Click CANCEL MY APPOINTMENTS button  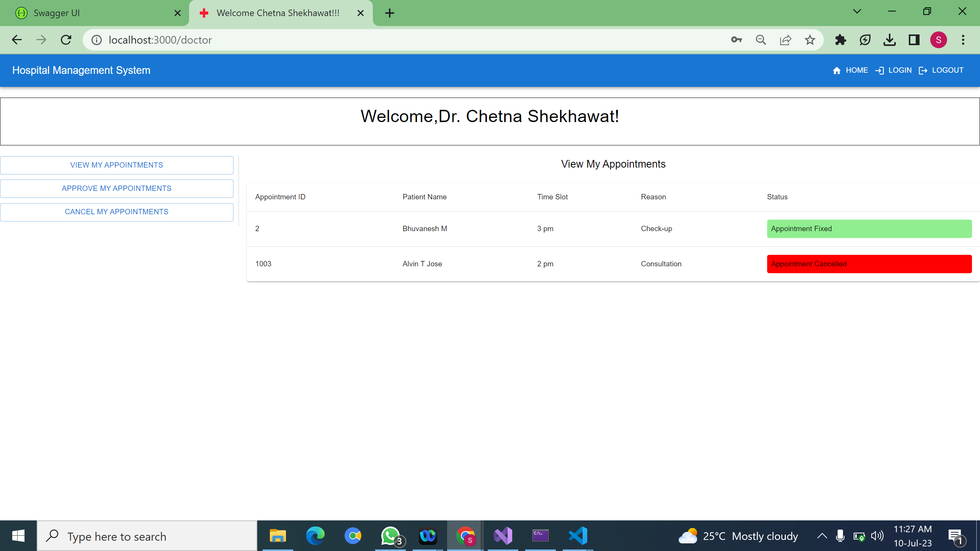[x=117, y=212]
